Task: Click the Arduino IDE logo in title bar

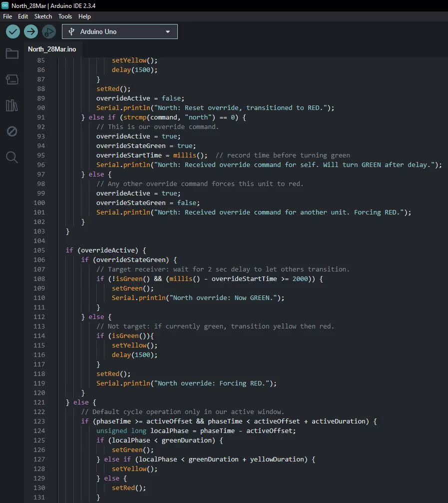Action: coord(5,5)
